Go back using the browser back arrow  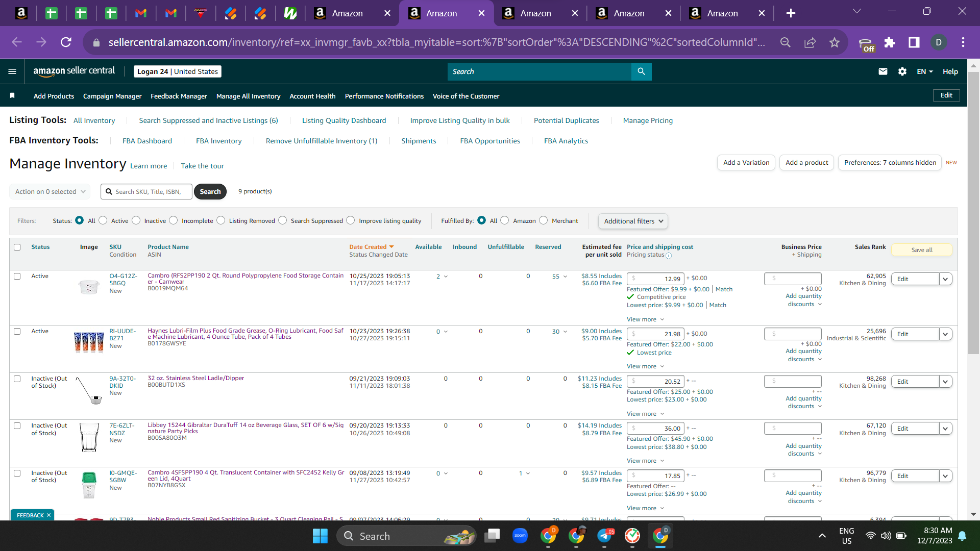coord(17,42)
